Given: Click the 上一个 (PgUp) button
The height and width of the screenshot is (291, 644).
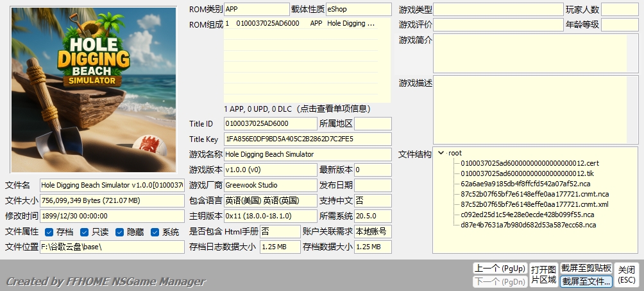Looking at the screenshot, I should 499,268.
